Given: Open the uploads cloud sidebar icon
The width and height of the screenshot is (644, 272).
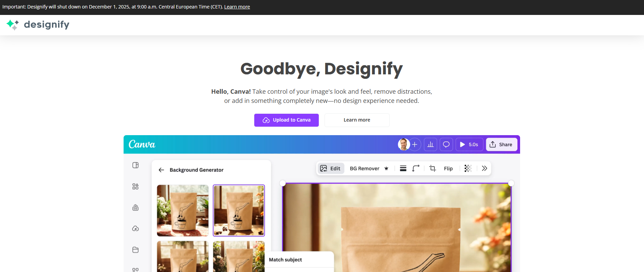Looking at the screenshot, I should 135,229.
